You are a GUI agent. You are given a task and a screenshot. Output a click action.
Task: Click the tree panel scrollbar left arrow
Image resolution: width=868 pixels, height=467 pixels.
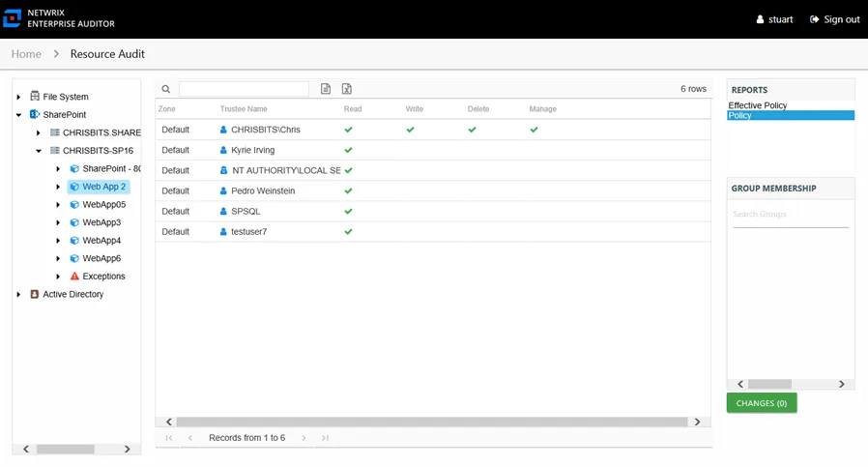pos(25,450)
